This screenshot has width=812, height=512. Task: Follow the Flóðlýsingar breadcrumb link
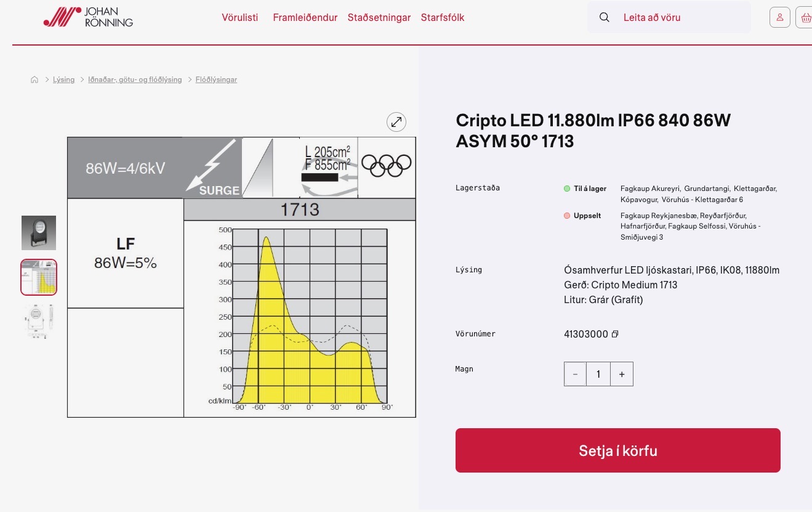[216, 79]
